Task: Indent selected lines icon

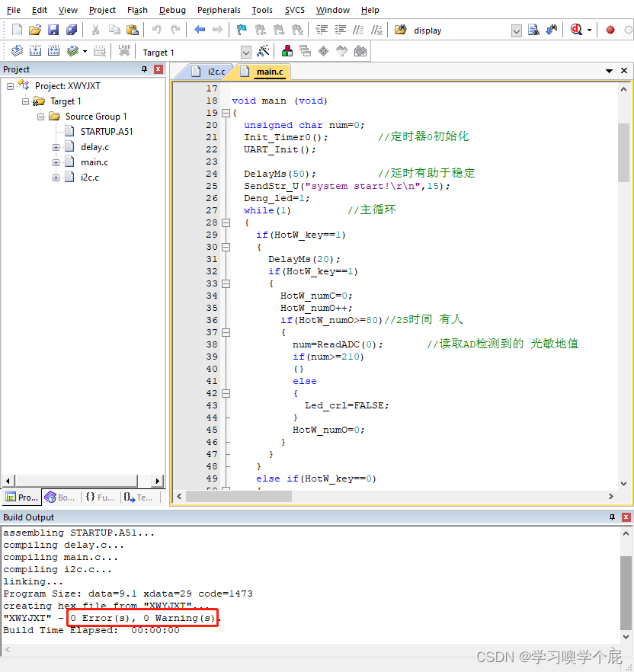Action: coord(322,30)
